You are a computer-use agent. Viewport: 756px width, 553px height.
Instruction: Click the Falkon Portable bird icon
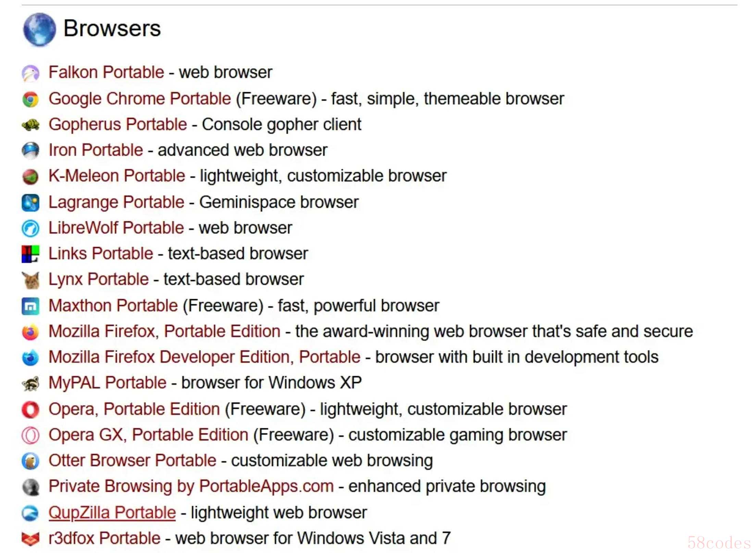pyautogui.click(x=30, y=73)
